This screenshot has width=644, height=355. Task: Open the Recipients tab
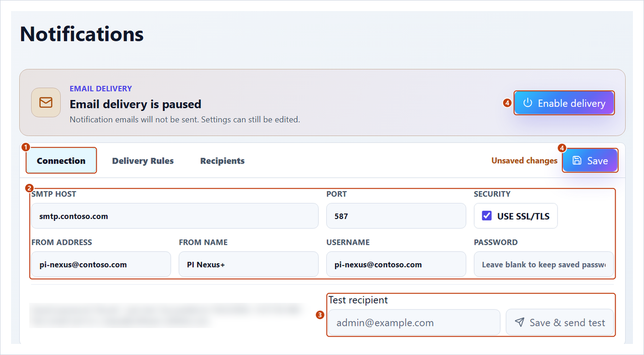point(222,160)
